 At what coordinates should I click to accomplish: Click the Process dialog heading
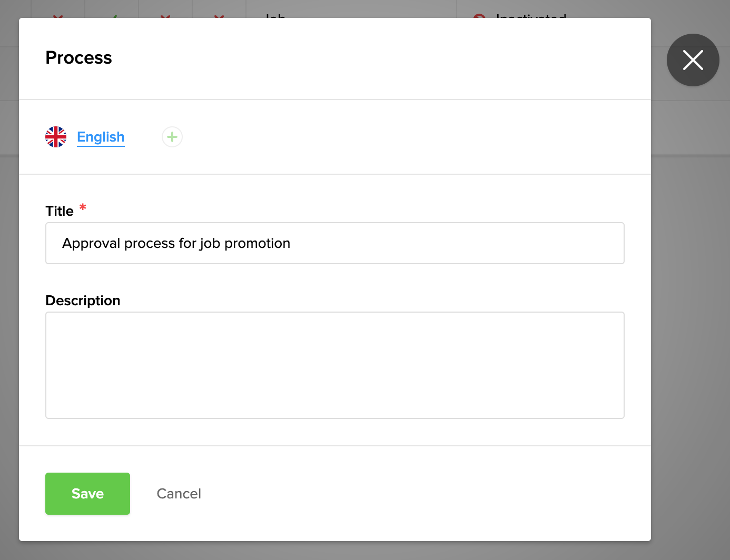tap(79, 58)
